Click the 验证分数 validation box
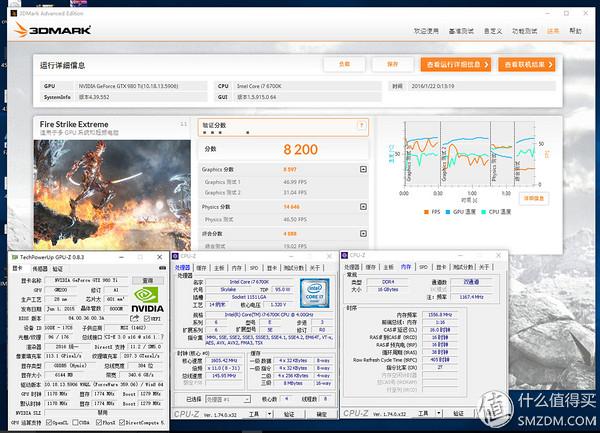Screen dimensions: 600x433 pyautogui.click(x=283, y=127)
